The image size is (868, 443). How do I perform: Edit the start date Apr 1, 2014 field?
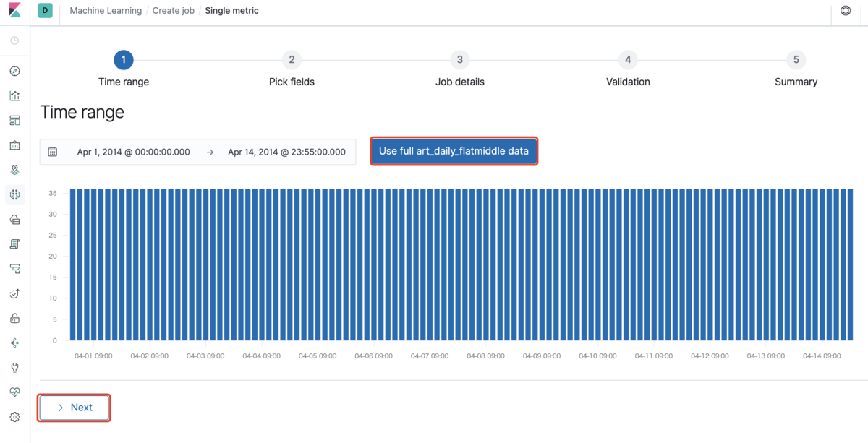point(133,152)
